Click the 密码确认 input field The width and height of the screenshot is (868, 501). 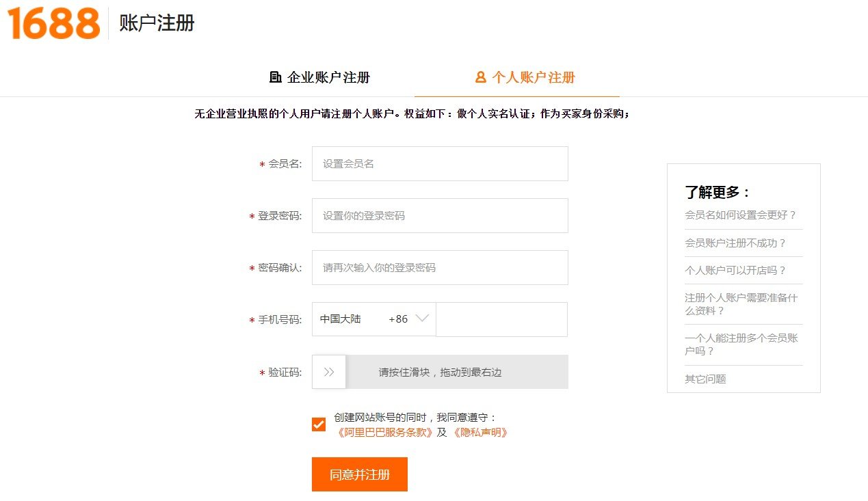click(440, 267)
